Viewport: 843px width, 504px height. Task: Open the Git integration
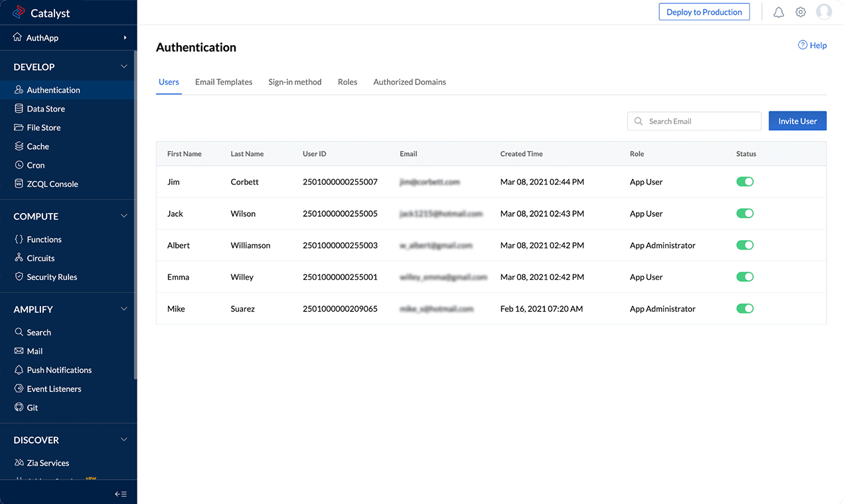32,407
